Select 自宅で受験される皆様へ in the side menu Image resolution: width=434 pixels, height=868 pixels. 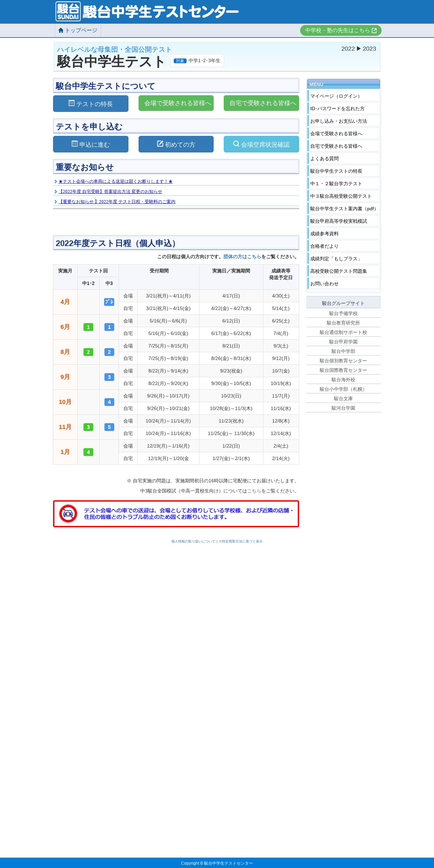[x=343, y=146]
